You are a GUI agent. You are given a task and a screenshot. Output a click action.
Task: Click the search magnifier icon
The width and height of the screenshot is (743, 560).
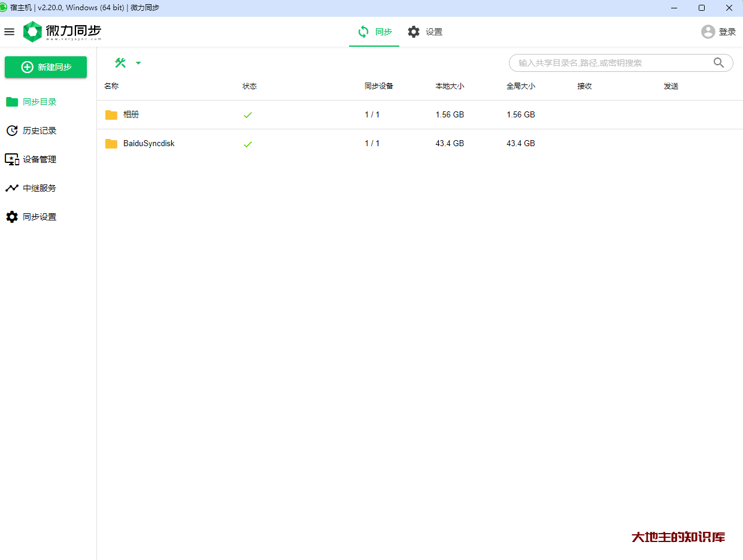pyautogui.click(x=719, y=63)
